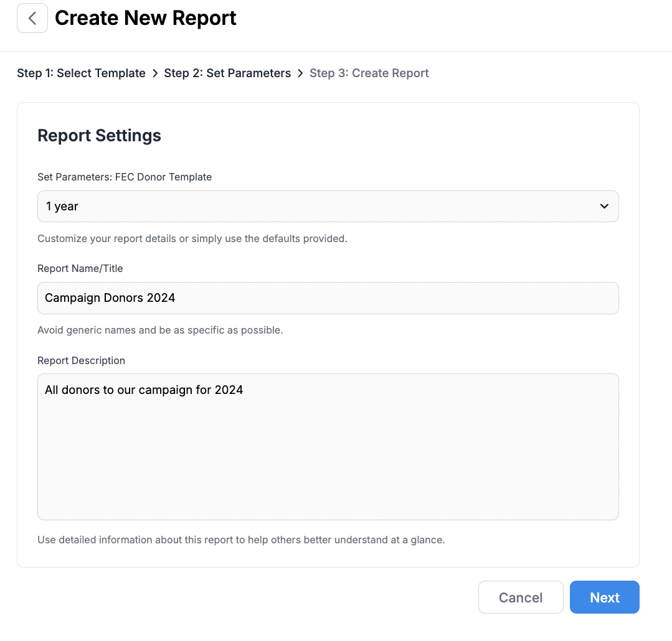Click the 'Avoid generic names' hint text
This screenshot has width=672, height=641.
pyautogui.click(x=160, y=330)
